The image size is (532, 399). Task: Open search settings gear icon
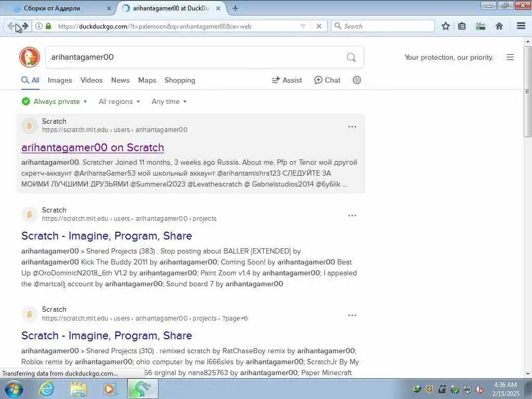pyautogui.click(x=356, y=81)
